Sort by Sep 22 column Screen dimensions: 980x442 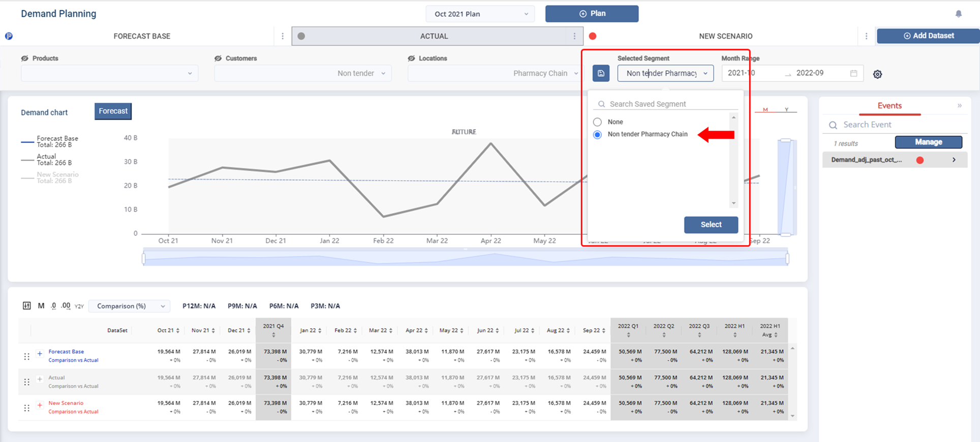click(x=603, y=331)
